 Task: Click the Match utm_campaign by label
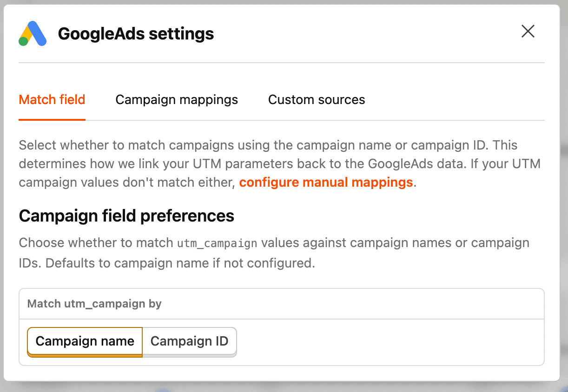94,304
